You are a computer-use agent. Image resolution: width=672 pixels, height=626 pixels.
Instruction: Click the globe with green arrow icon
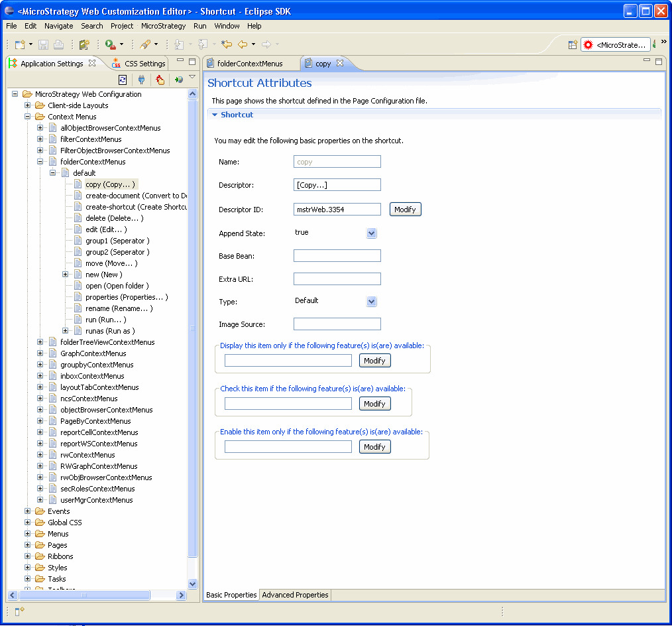point(179,80)
